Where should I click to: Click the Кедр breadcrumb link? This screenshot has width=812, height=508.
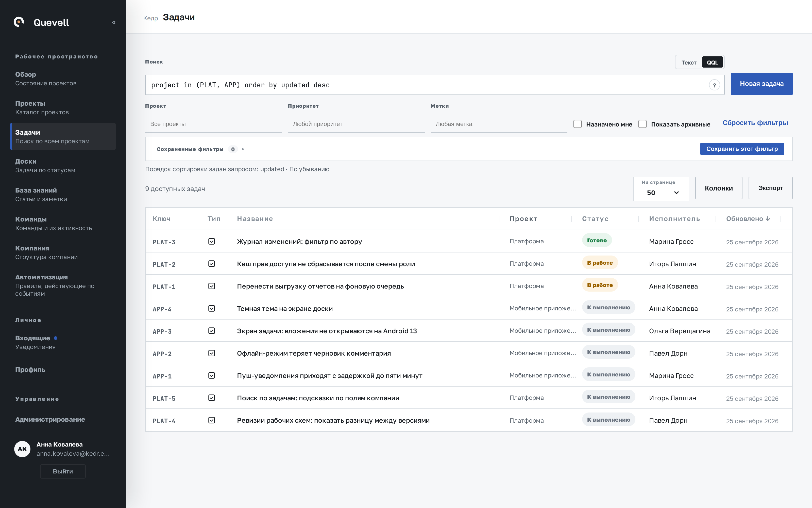pyautogui.click(x=150, y=18)
